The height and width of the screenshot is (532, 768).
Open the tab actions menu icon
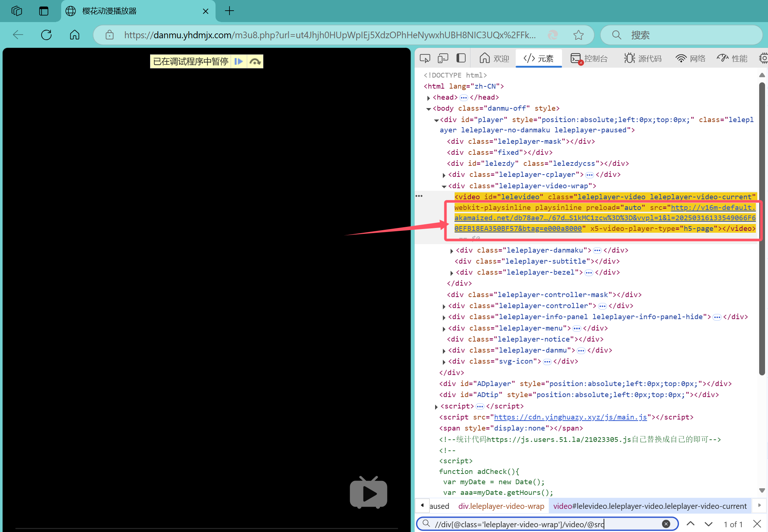click(44, 11)
